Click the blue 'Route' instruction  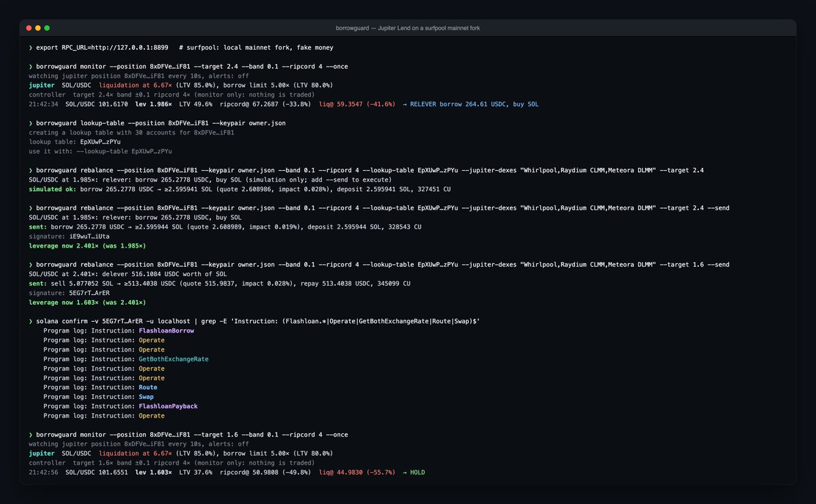coord(148,387)
